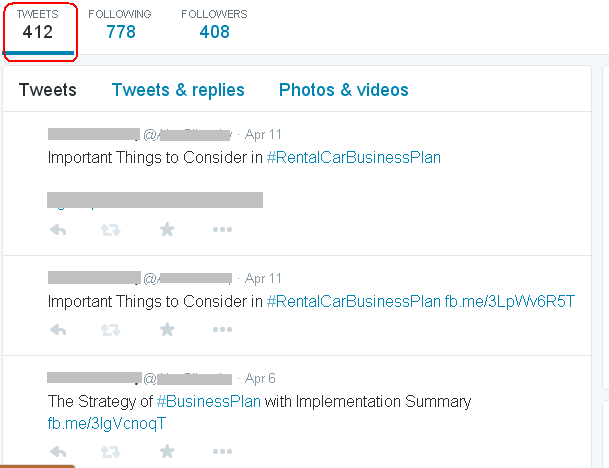Favorite the tweet with fb.me/3LpWv6R5T link
Viewport: 609px width, 468px height.
pyautogui.click(x=166, y=330)
